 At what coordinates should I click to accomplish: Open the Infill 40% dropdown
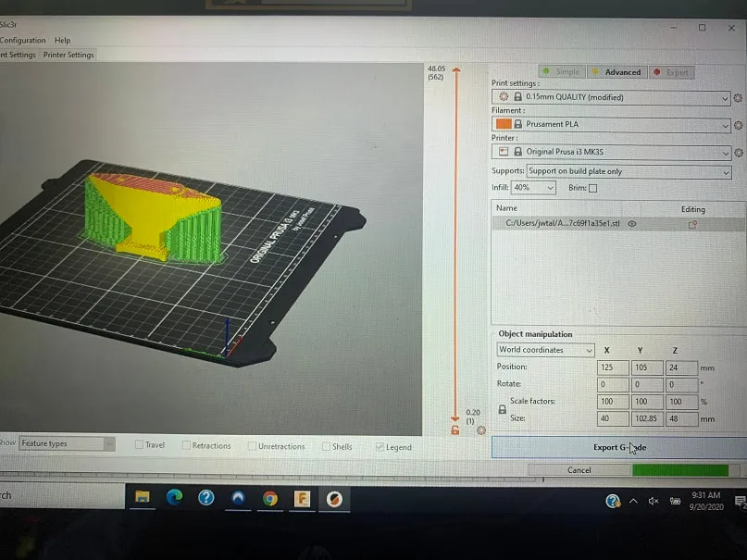tap(533, 188)
